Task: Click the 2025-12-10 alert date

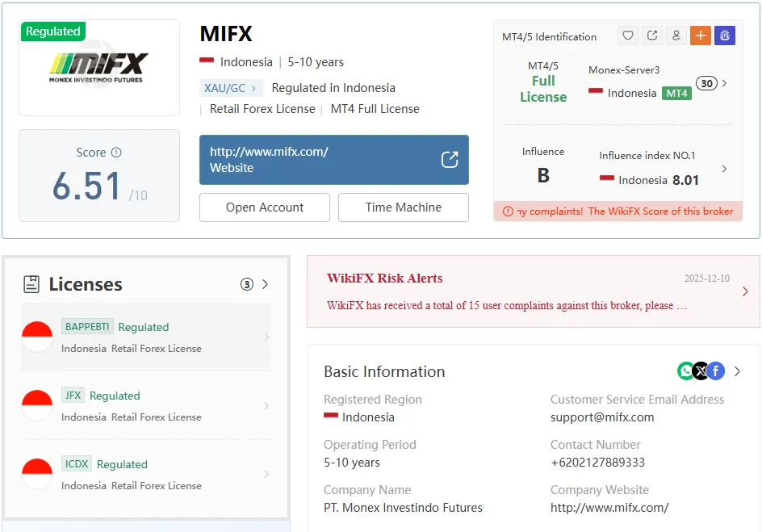Action: click(706, 279)
